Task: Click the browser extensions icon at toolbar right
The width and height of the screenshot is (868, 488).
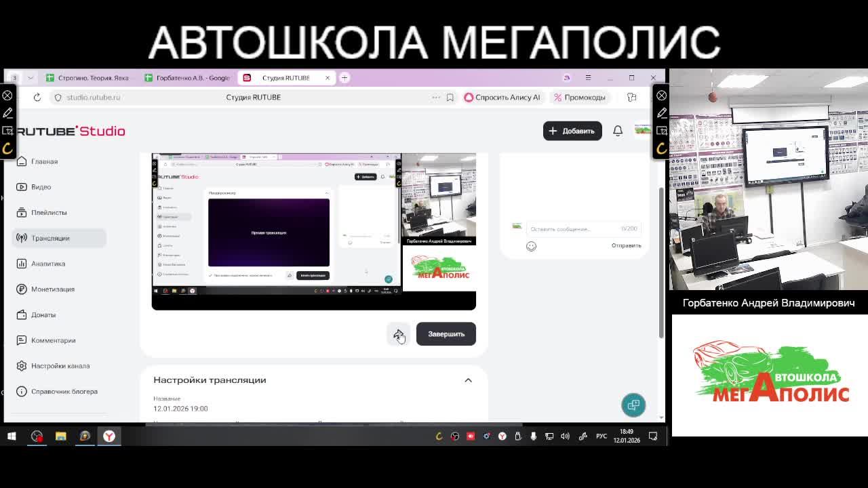Action: coord(632,98)
